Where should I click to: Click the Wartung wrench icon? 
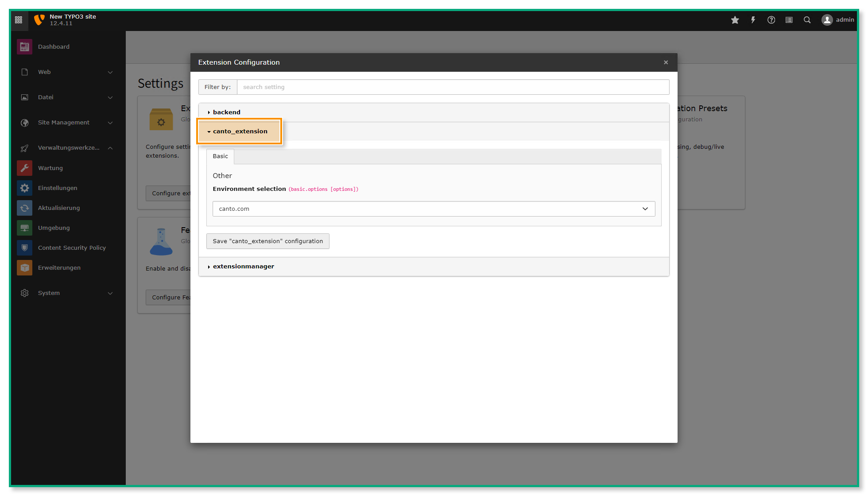(x=24, y=168)
